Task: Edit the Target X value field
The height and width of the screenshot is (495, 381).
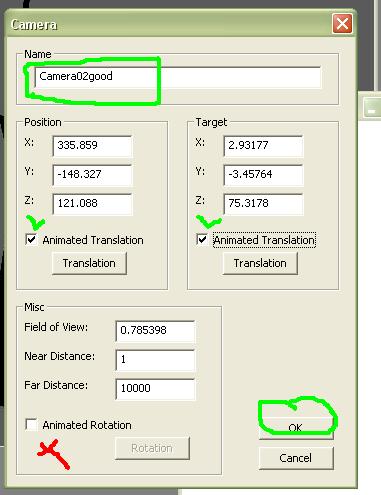Action: point(263,146)
